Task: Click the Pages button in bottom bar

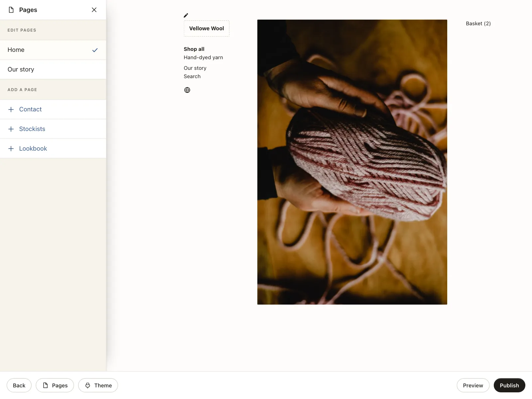Action: [55, 385]
